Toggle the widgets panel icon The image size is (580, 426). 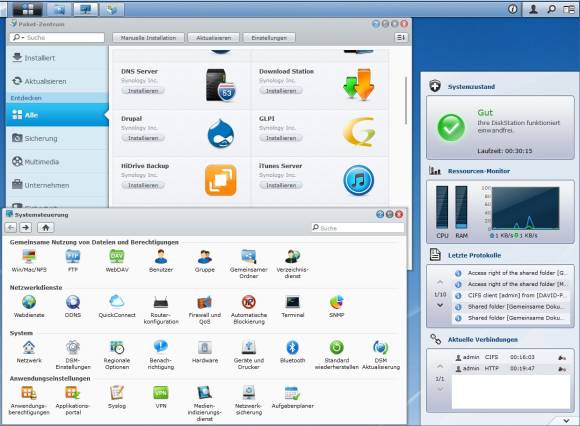569,9
